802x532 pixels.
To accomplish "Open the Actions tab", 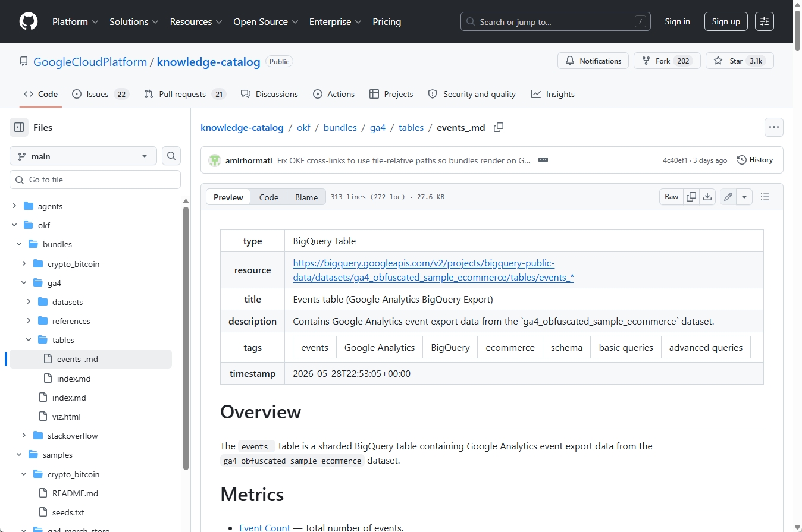I will (x=334, y=94).
